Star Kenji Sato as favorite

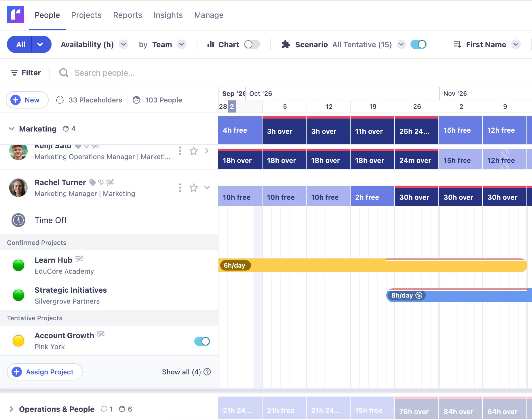[x=194, y=151]
